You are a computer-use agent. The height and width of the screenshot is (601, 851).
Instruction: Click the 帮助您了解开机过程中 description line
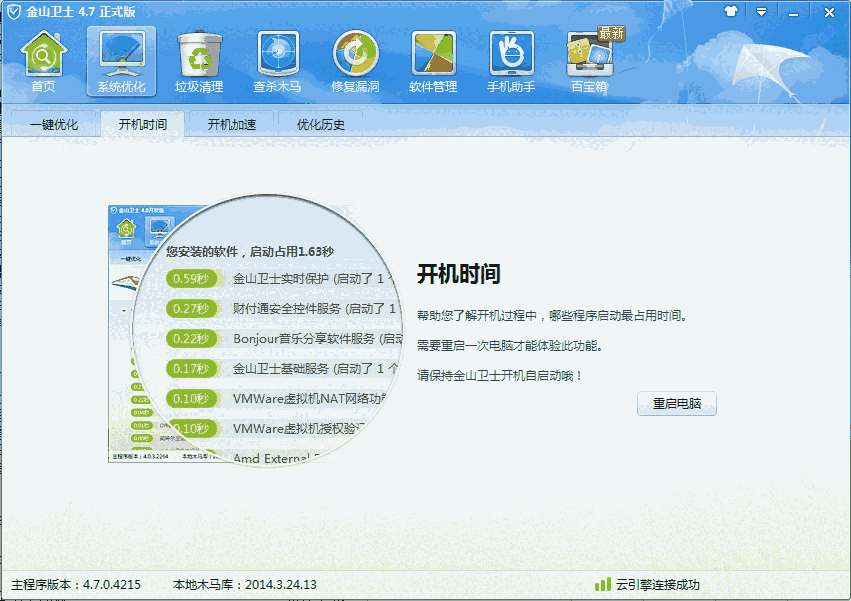click(552, 315)
